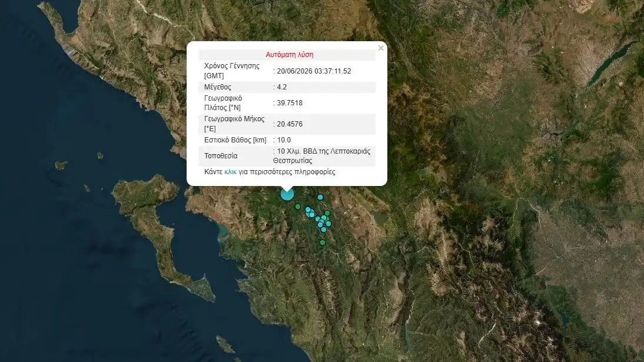Close the earthquake info popup

[x=381, y=48]
